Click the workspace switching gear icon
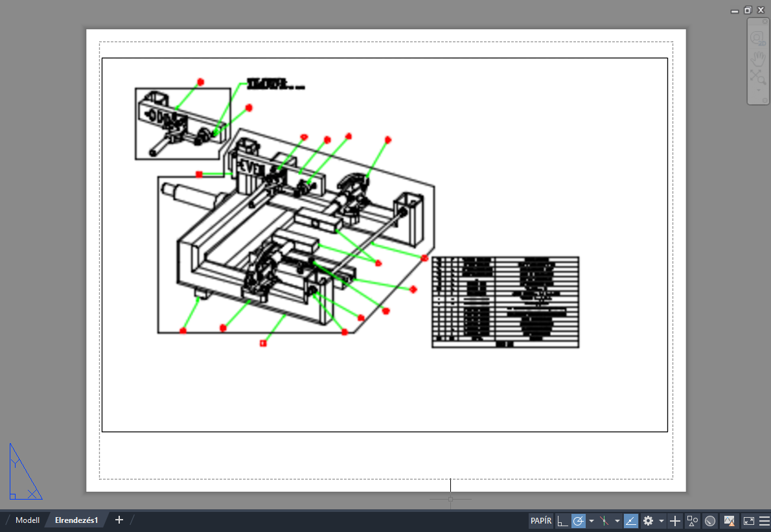 [x=649, y=521]
